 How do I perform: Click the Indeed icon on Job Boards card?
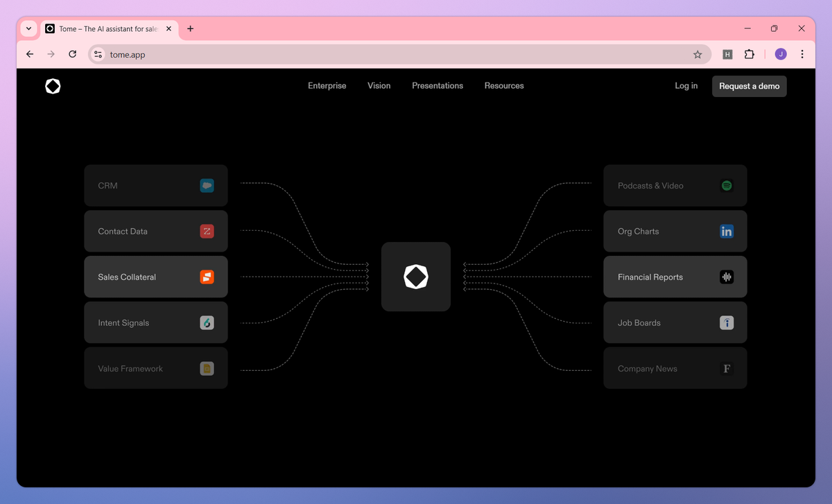[726, 322]
